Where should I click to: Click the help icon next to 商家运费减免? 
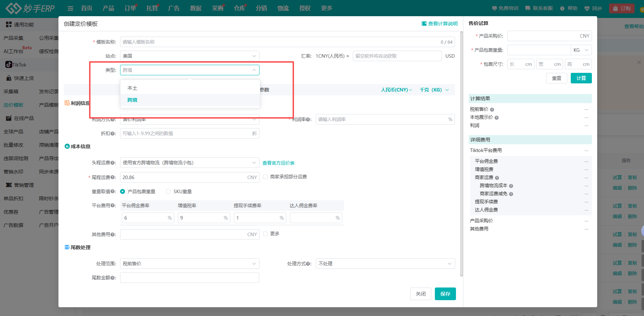coord(511,194)
